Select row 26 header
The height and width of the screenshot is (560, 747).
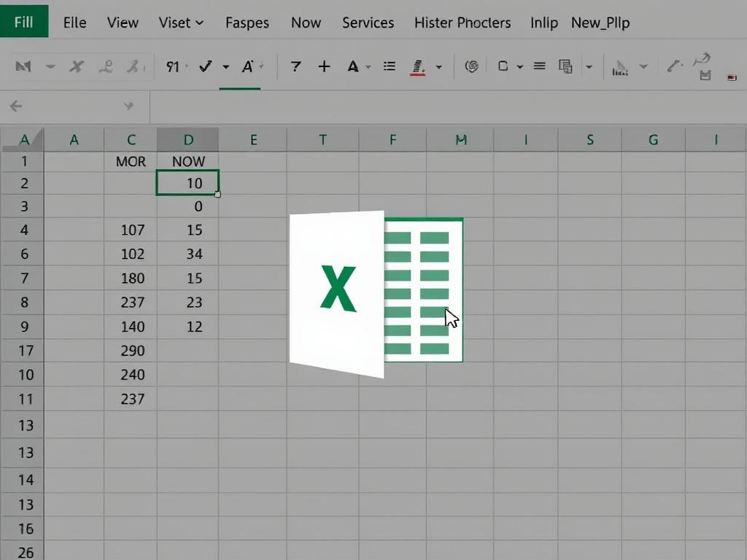tap(23, 551)
